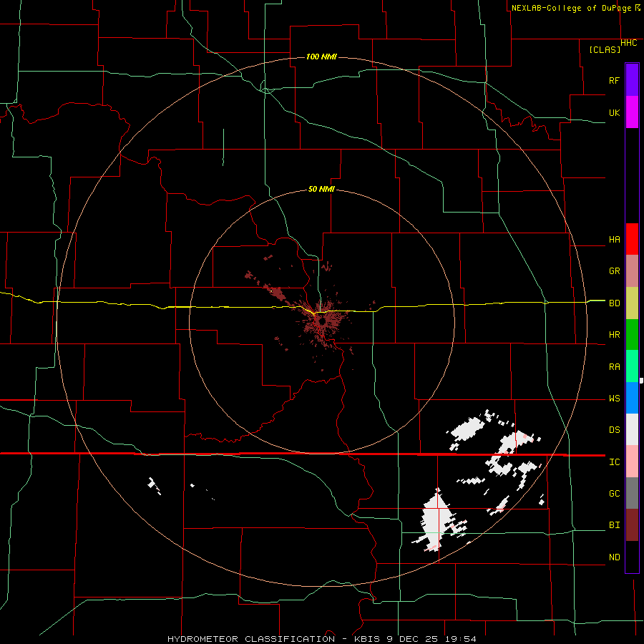The height and width of the screenshot is (644, 644).
Task: Click the Hydrometeor Classification KBIS timestamp caption
Action: pyautogui.click(x=322, y=639)
